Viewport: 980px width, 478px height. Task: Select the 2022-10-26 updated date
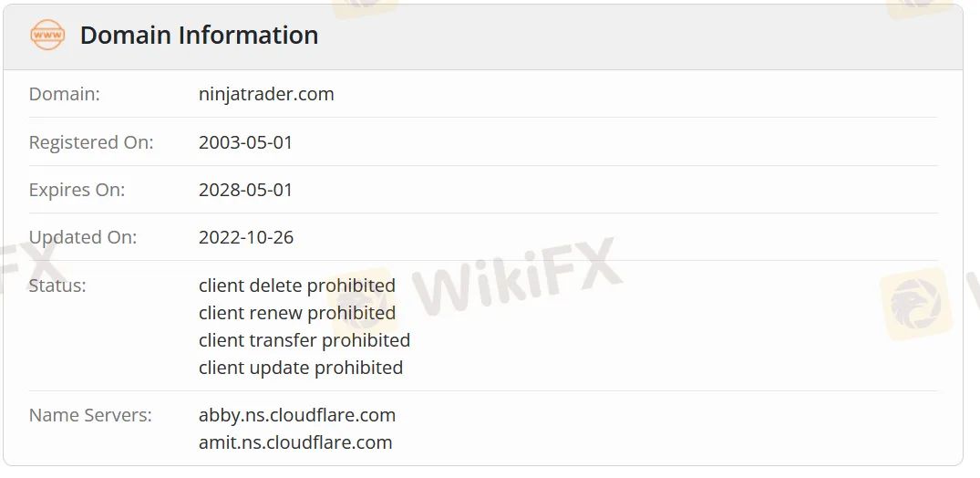pyautogui.click(x=245, y=237)
